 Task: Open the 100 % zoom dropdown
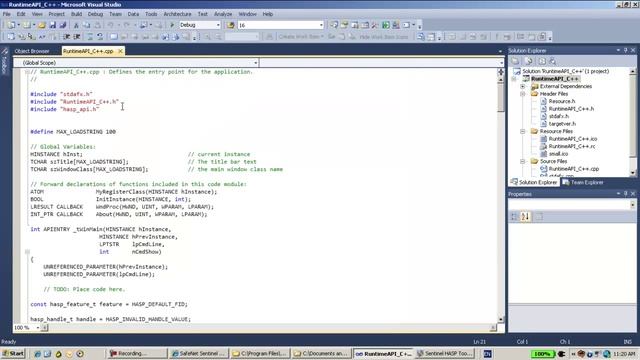pyautogui.click(x=38, y=328)
